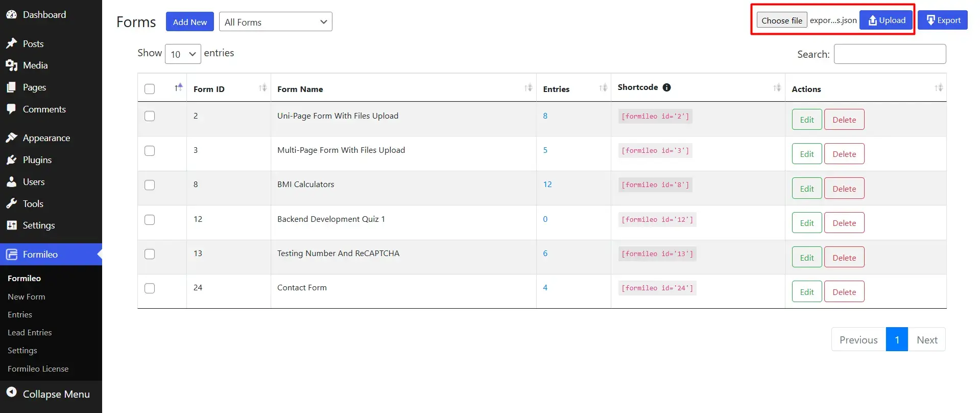This screenshot has height=413, width=980.
Task: Click into the Search input field
Action: pos(890,54)
